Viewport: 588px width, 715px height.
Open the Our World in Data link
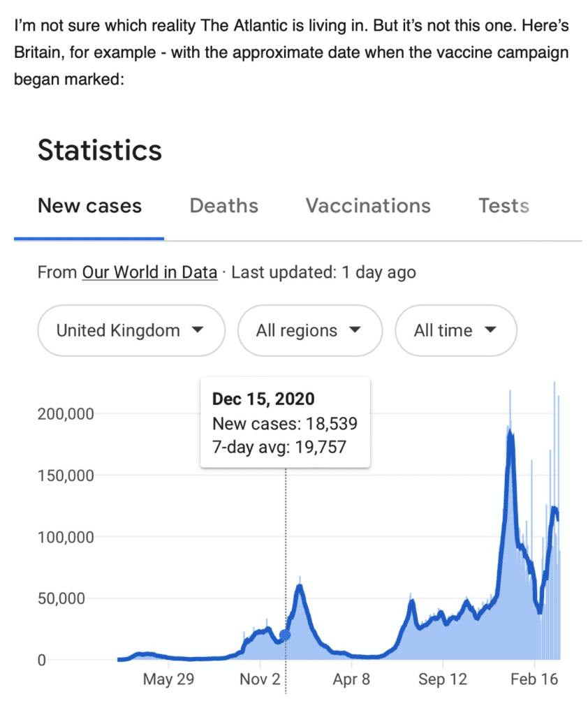coord(149,272)
